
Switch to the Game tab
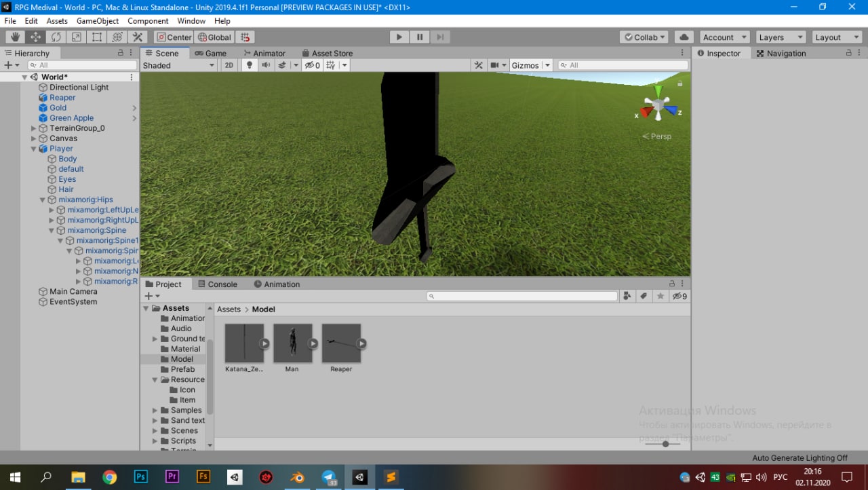[x=210, y=53]
